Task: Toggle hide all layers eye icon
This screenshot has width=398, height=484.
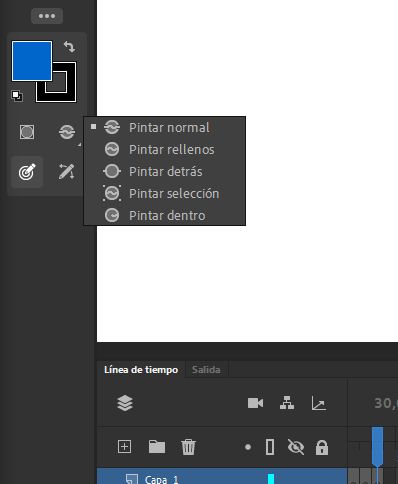Action: pos(296,447)
